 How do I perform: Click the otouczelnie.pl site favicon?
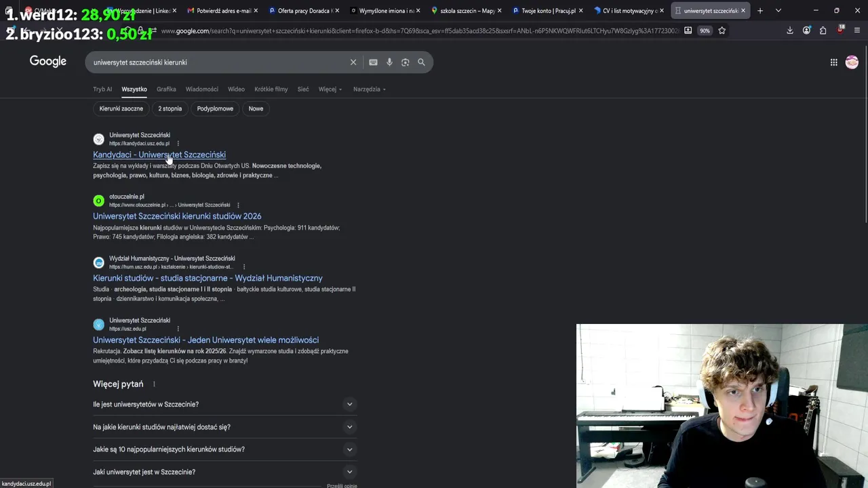tap(98, 201)
